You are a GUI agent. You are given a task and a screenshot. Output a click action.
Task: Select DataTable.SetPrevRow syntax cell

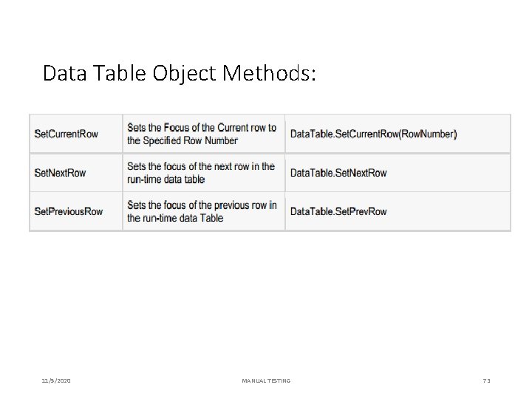398,211
